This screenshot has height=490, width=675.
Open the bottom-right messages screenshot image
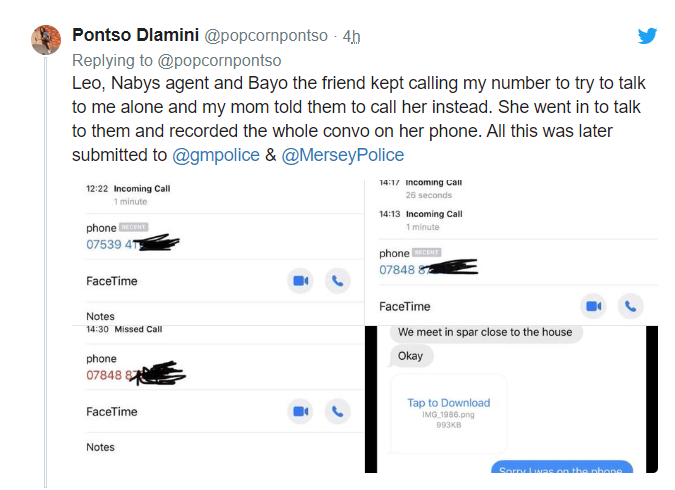pyautogui.click(x=511, y=400)
